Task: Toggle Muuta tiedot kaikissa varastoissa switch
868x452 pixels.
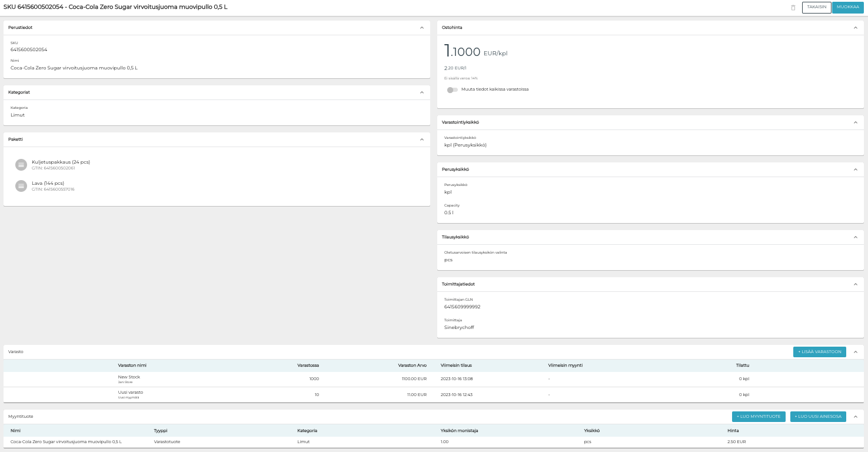Action: pos(452,89)
